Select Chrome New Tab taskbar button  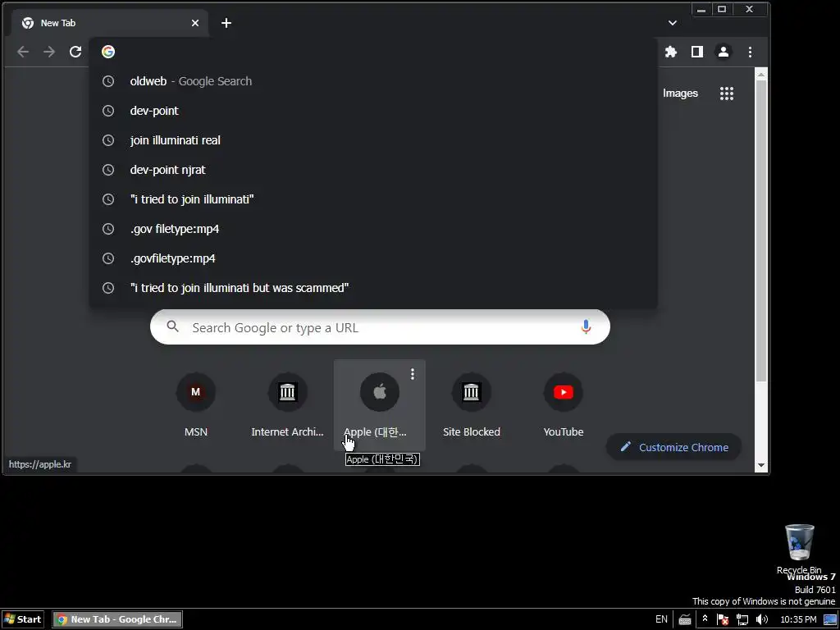tap(117, 619)
